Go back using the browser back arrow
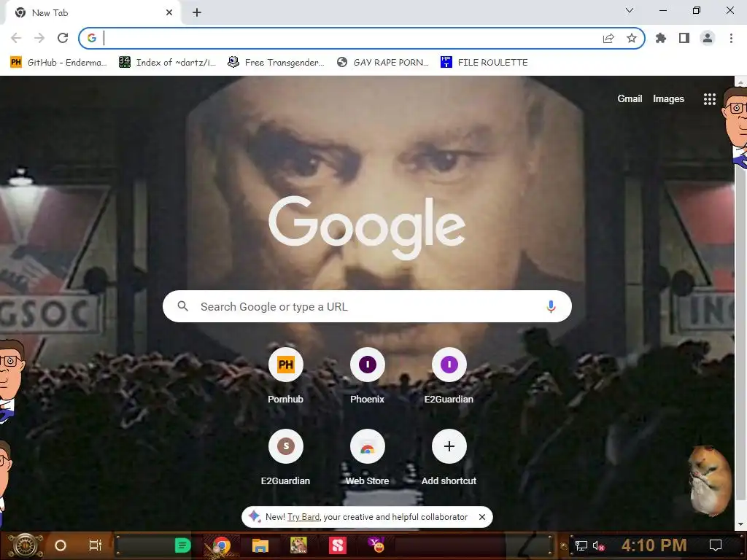 16,38
